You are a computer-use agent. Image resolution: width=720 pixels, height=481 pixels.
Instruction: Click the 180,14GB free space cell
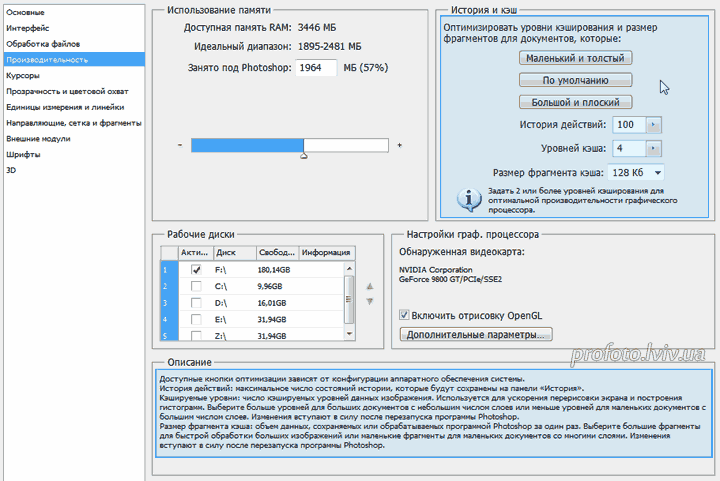(274, 270)
